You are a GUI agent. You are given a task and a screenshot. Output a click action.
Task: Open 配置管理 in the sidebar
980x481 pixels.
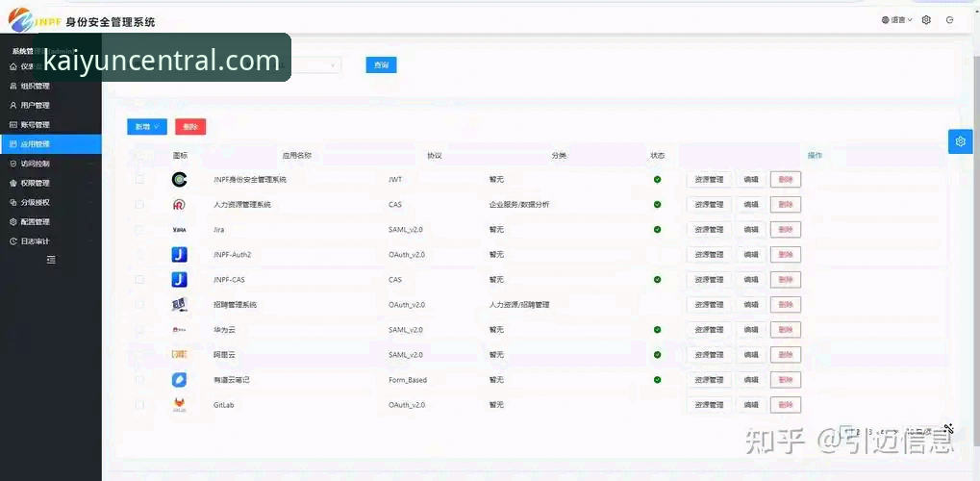(x=51, y=221)
